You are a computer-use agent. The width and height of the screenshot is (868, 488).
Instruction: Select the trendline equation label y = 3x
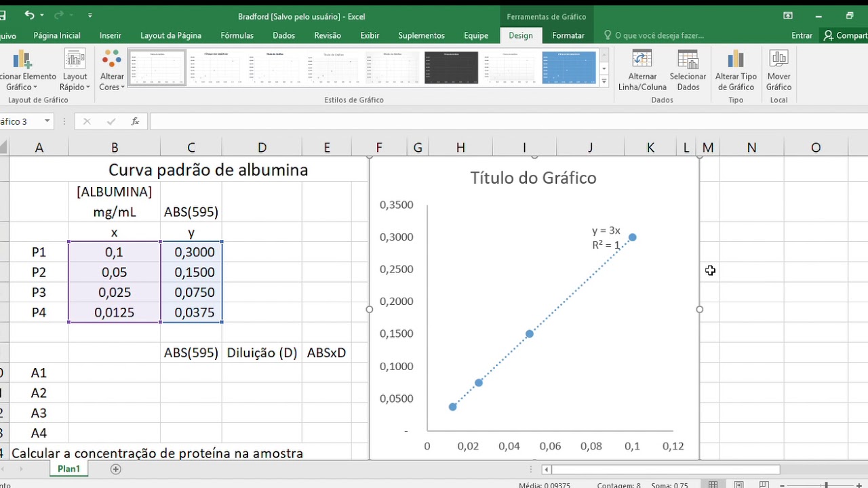606,230
